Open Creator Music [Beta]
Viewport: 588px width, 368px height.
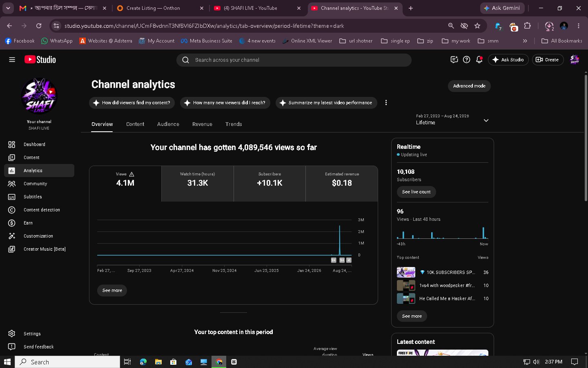pyautogui.click(x=39, y=249)
